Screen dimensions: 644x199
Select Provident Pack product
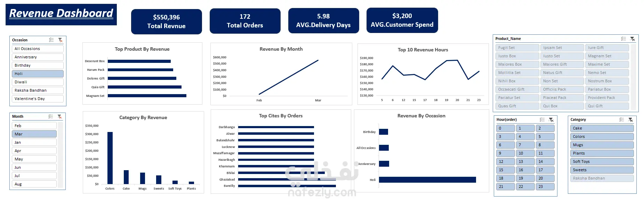(607, 98)
